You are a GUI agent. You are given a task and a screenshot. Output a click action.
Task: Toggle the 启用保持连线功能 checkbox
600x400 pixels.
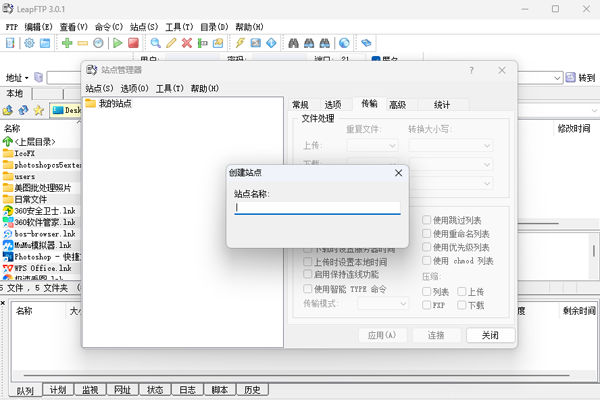point(308,274)
